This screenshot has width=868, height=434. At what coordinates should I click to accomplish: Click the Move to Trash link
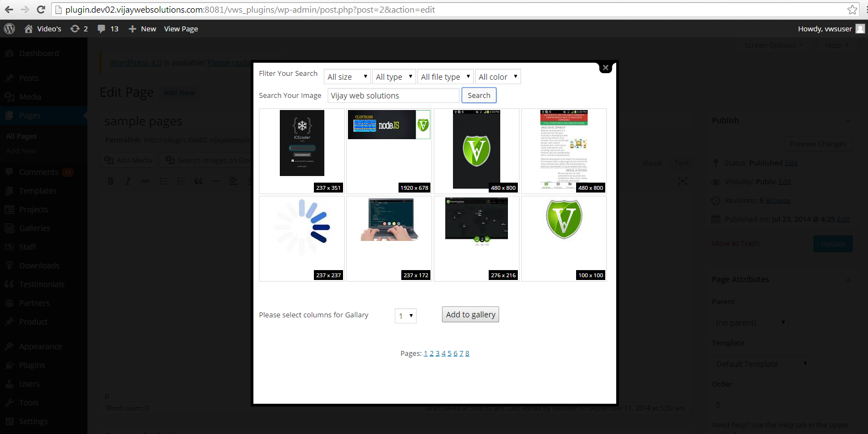[736, 244]
